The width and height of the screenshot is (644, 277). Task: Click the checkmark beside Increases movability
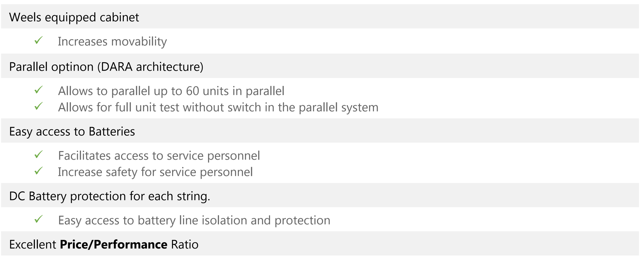[x=39, y=41]
